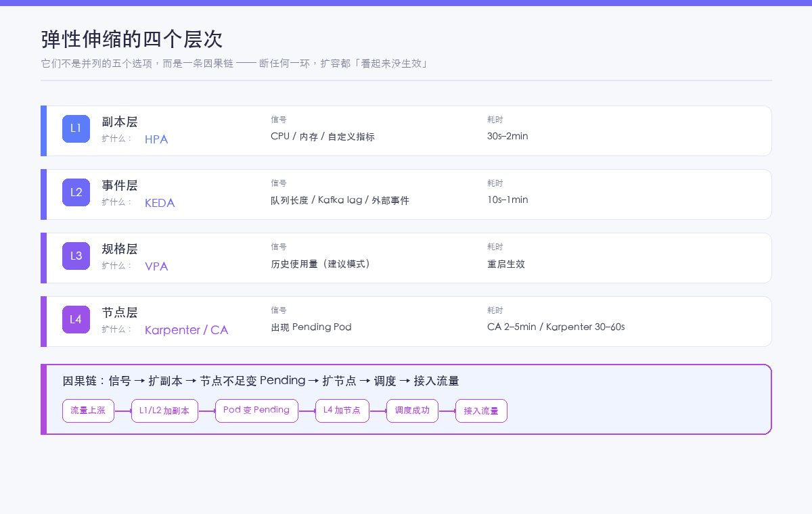Click the 信号 label in the L3 row
Image resolution: width=812 pixels, height=514 pixels.
(279, 247)
